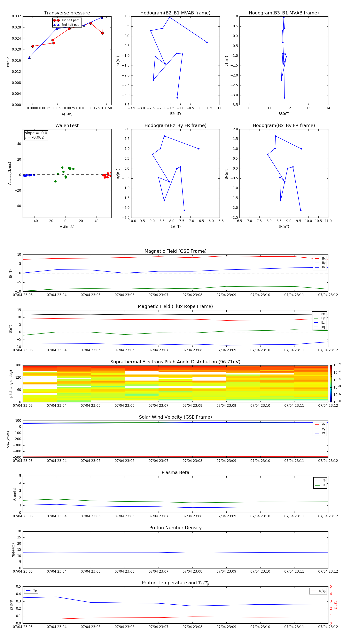Click the 'Vy' velocity legend entry

click(x=320, y=429)
